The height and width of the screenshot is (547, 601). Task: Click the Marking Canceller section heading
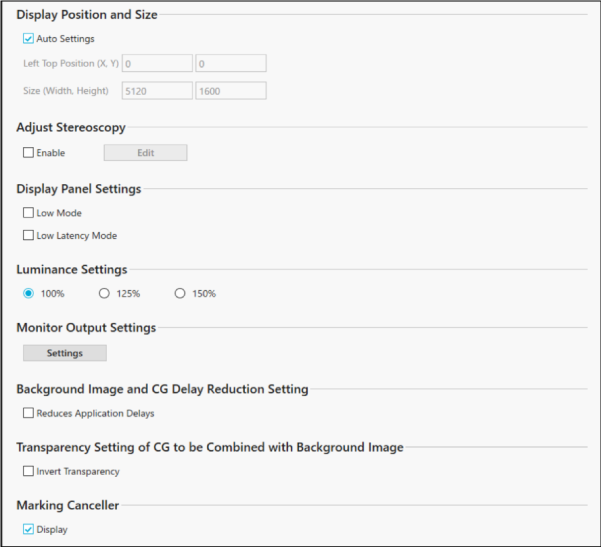click(67, 505)
